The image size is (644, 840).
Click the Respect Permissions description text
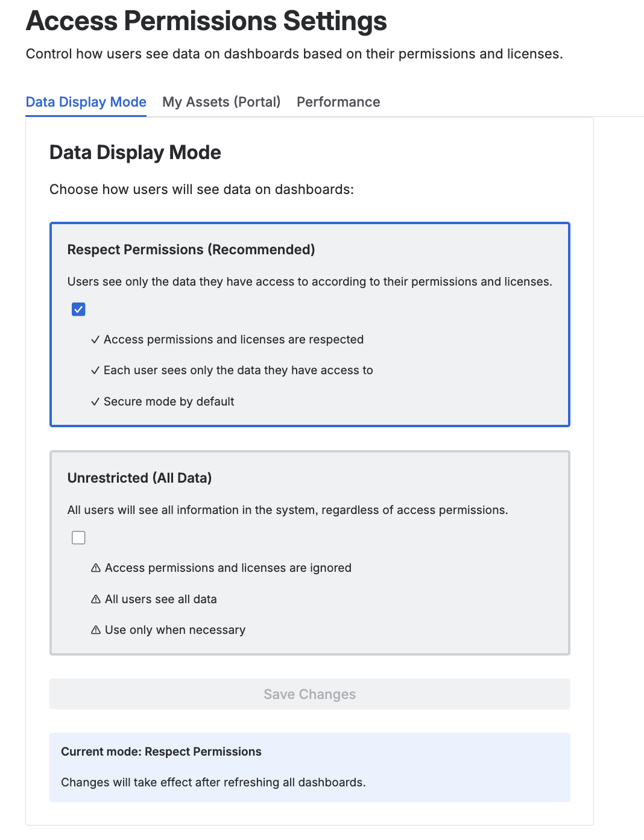(x=310, y=282)
